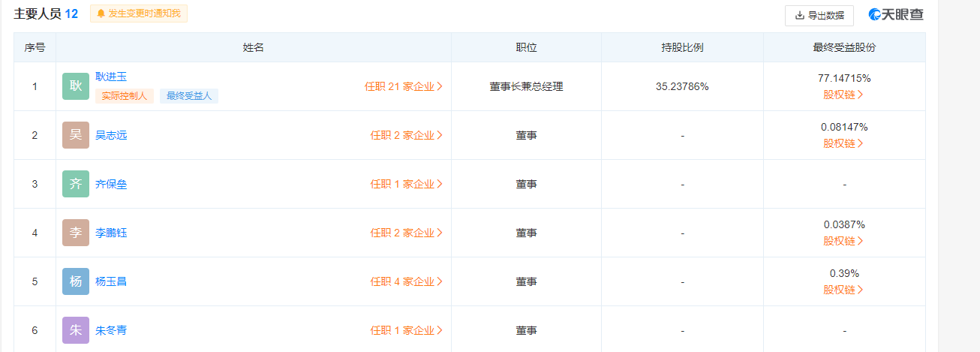Open 齐保垒's profile link
The width and height of the screenshot is (980, 352).
(x=111, y=184)
